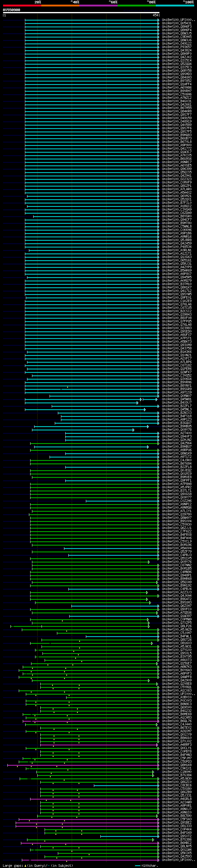Click the red 20% identity legend segment
The height and width of the screenshot is (868, 197).
point(22,6)
